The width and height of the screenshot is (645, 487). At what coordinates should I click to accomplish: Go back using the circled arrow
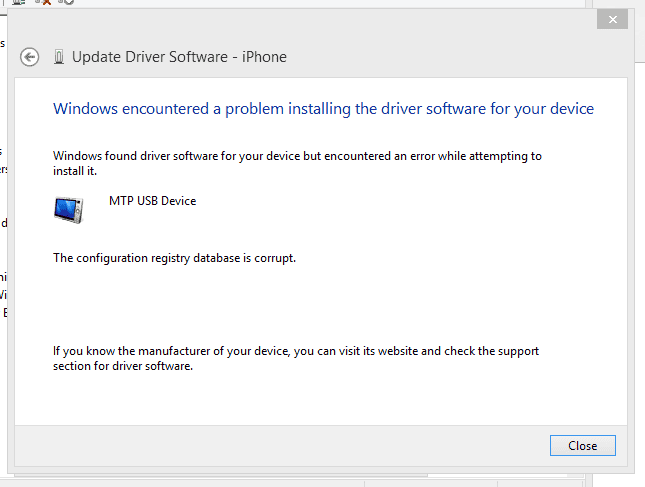(30, 57)
